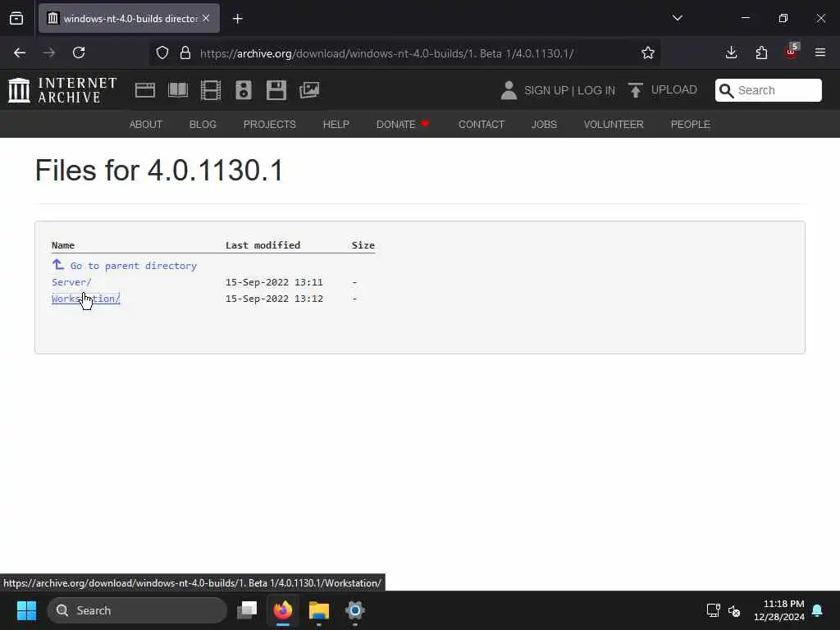Click the Name column header
This screenshot has width=840, height=630.
coord(62,244)
